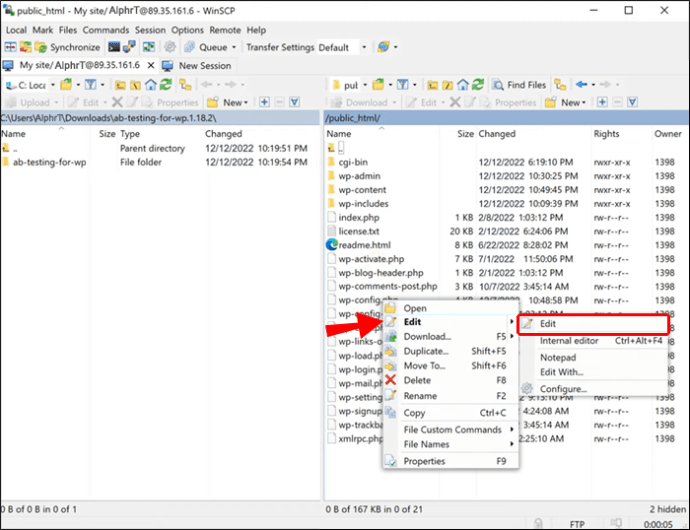Image resolution: width=690 pixels, height=530 pixels.
Task: Click the globe icon in the top toolbar
Action: (384, 47)
